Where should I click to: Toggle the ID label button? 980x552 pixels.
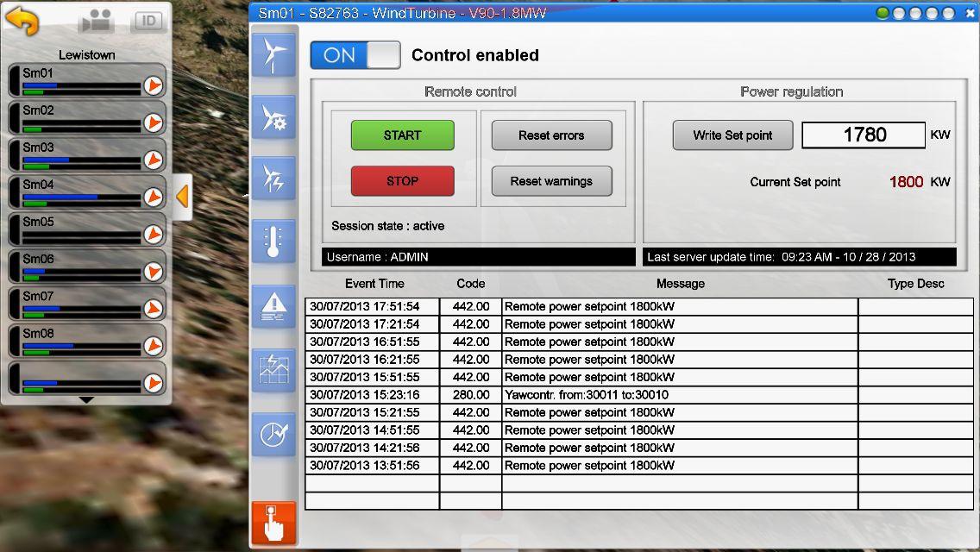(148, 21)
